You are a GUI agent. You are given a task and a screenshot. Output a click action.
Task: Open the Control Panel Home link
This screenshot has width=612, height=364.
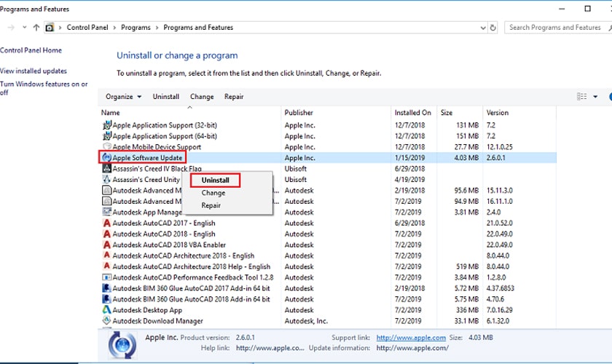point(31,50)
